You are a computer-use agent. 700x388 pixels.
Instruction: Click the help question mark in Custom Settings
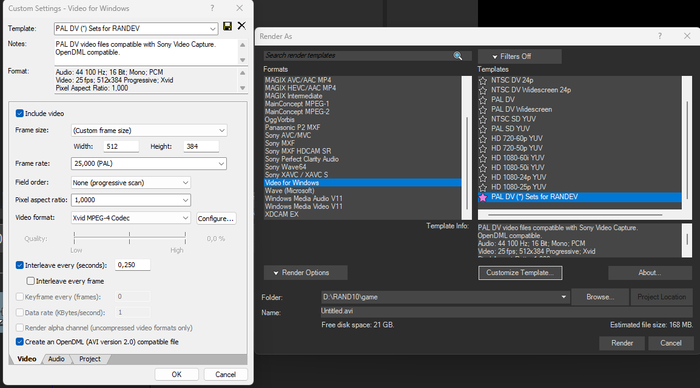pos(212,8)
